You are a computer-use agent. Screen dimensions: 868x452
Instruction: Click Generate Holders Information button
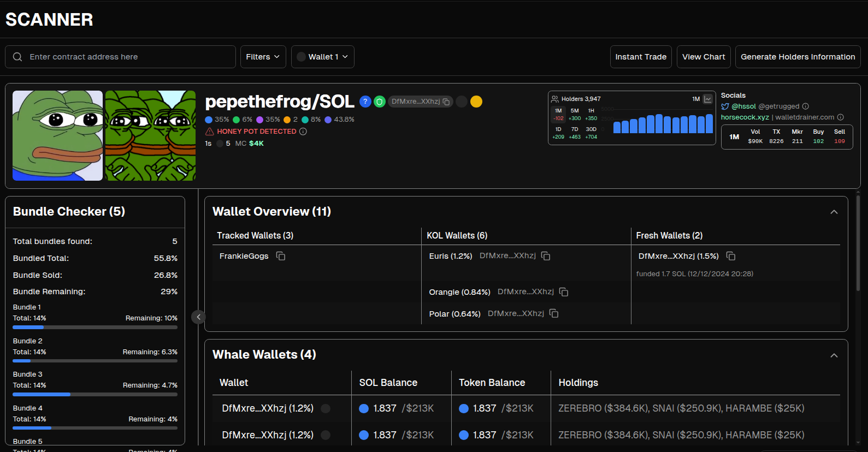[798, 57]
